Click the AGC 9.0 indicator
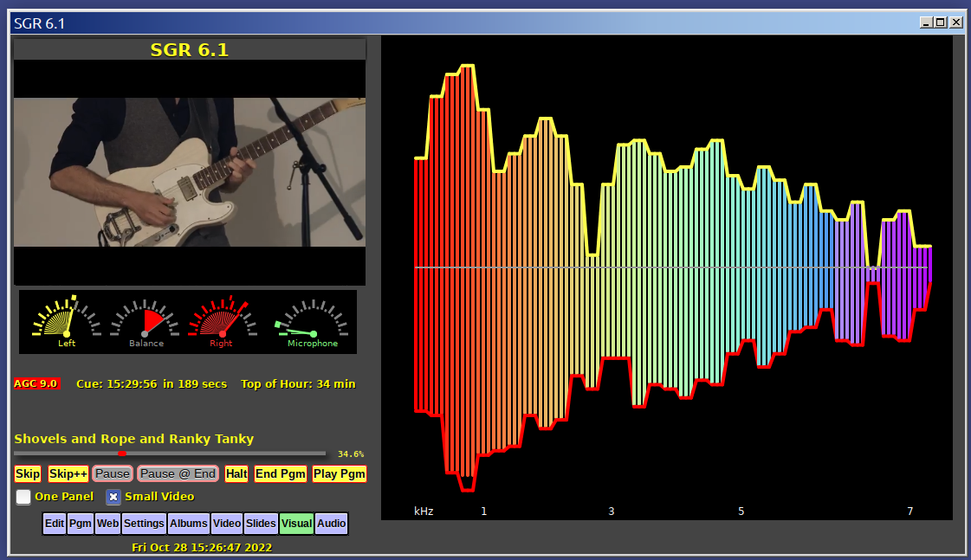This screenshot has height=560, width=971. (x=36, y=383)
